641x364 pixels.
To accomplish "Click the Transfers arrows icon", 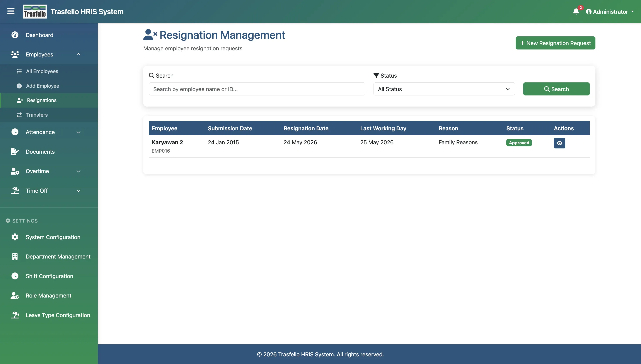I will point(19,115).
